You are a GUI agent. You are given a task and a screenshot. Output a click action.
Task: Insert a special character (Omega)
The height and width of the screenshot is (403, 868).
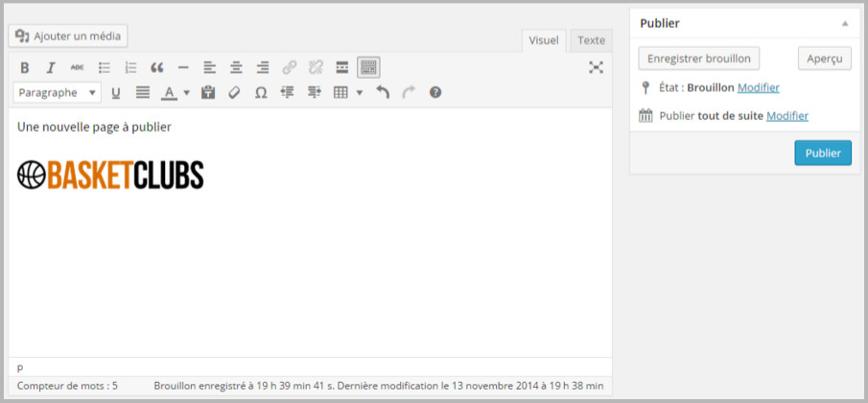coord(261,92)
